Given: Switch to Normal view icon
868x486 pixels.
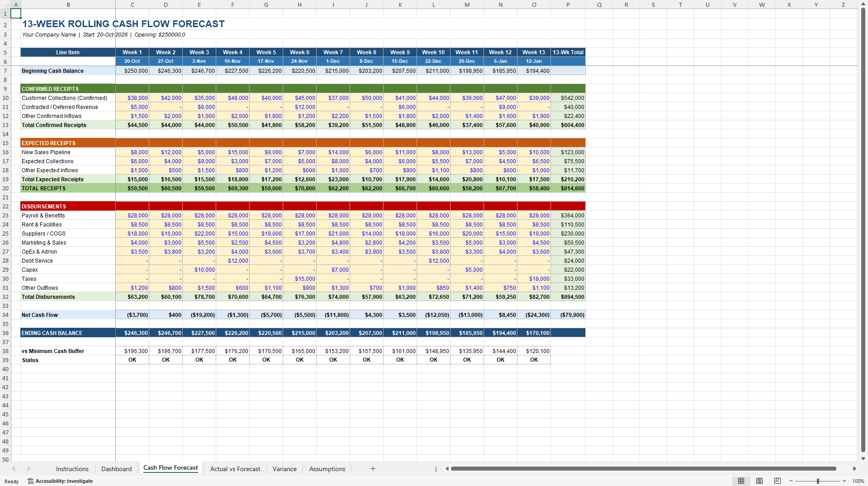Looking at the screenshot, I should click(741, 481).
